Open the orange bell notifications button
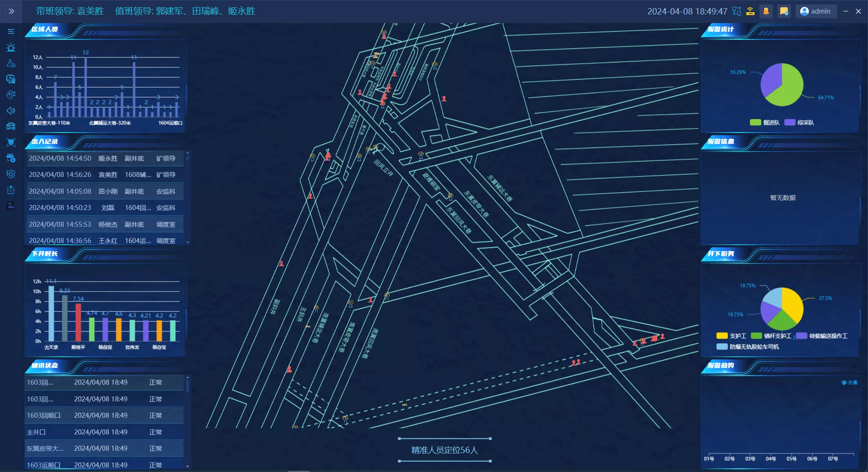This screenshot has height=472, width=868. point(766,11)
